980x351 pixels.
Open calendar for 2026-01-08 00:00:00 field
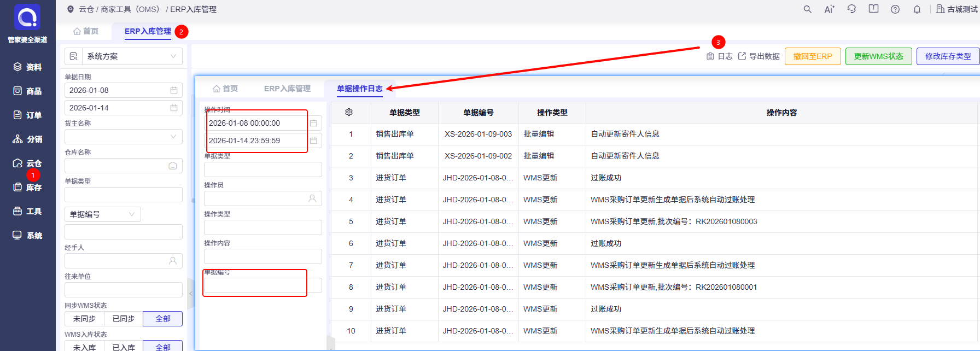click(x=313, y=123)
